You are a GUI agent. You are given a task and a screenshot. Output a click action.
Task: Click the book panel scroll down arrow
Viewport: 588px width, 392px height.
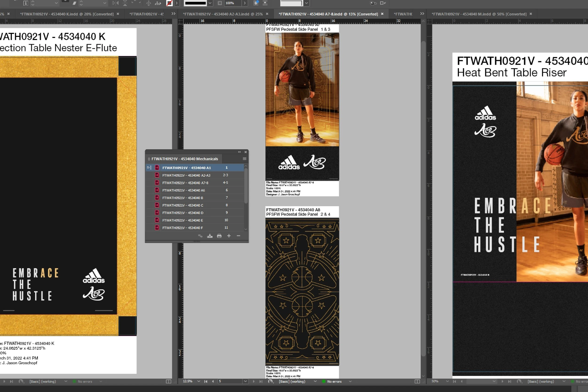pos(246,229)
